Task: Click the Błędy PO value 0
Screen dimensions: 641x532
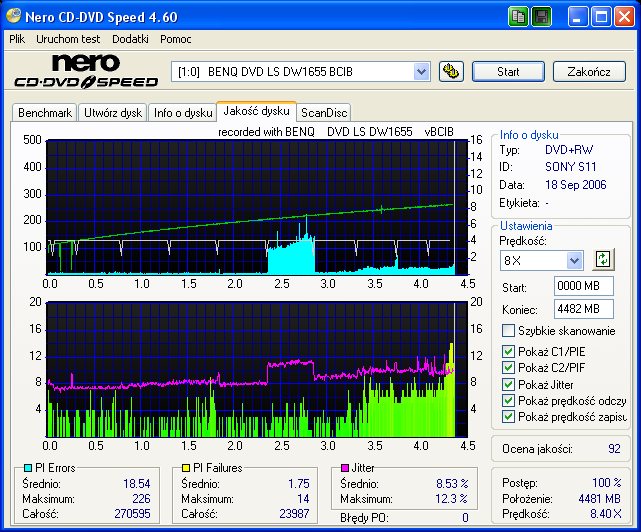Action: [x=465, y=518]
